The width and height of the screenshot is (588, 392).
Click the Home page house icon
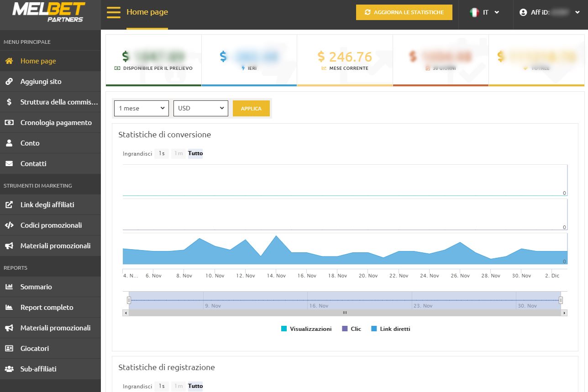point(9,61)
